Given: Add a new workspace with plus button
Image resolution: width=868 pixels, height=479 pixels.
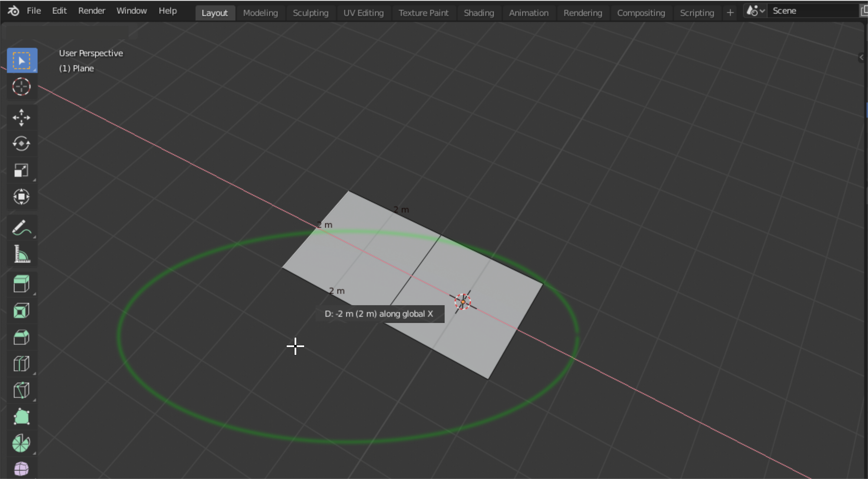Looking at the screenshot, I should point(730,13).
